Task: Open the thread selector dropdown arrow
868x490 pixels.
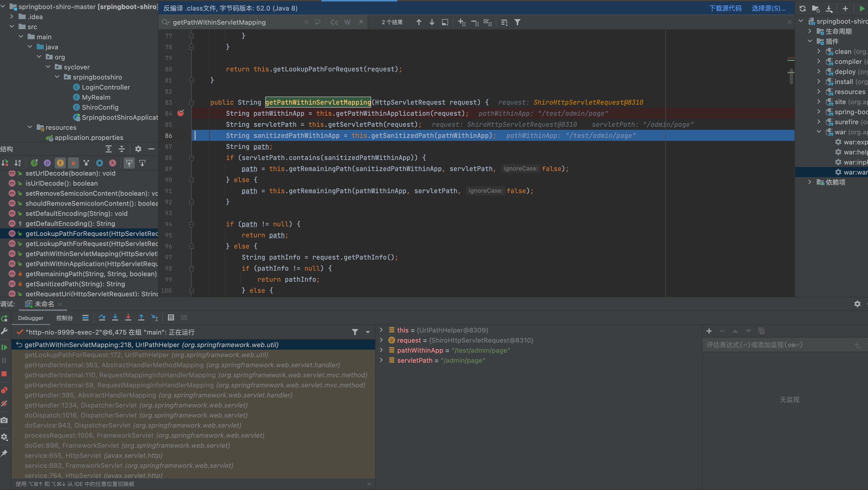Action: point(368,332)
